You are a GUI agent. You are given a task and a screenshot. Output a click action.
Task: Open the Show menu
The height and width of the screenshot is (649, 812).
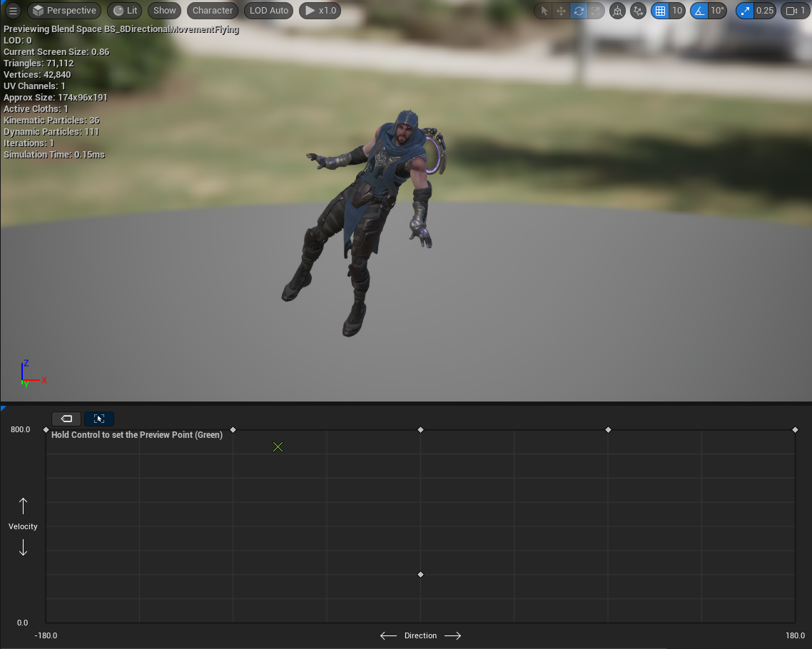164,11
